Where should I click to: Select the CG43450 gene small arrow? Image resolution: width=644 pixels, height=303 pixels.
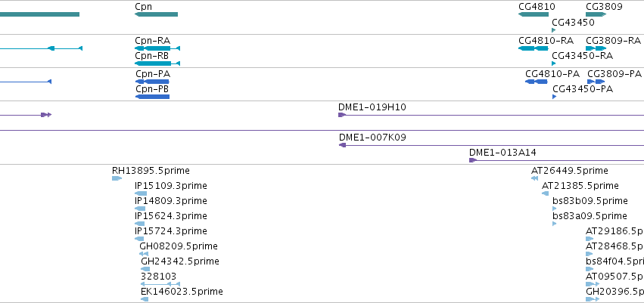[554, 30]
